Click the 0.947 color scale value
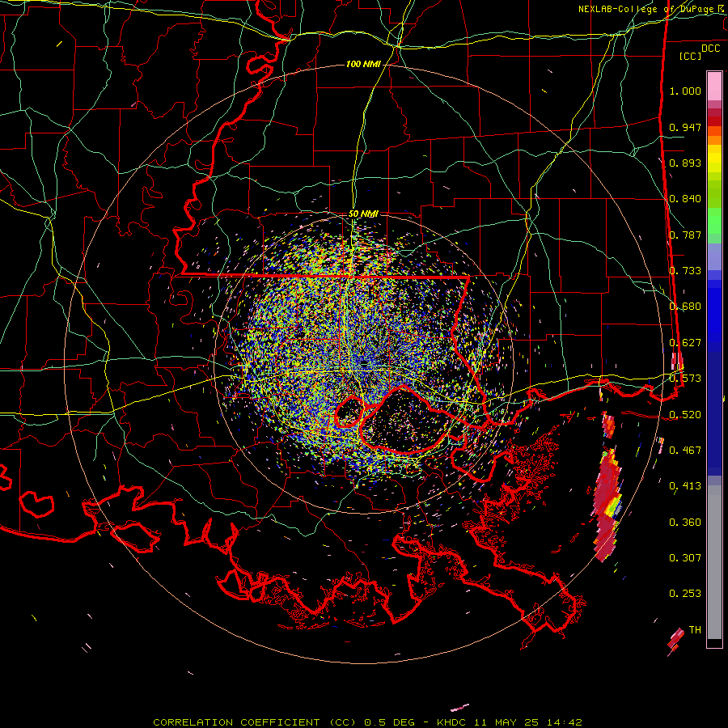The image size is (728, 728). (685, 127)
